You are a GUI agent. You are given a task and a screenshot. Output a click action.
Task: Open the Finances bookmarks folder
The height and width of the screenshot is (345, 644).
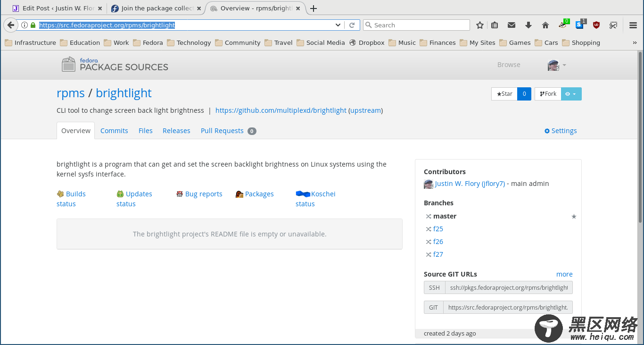pyautogui.click(x=438, y=42)
